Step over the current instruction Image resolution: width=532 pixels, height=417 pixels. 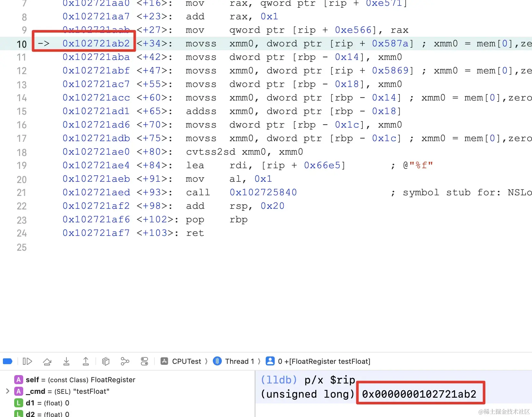(47, 361)
